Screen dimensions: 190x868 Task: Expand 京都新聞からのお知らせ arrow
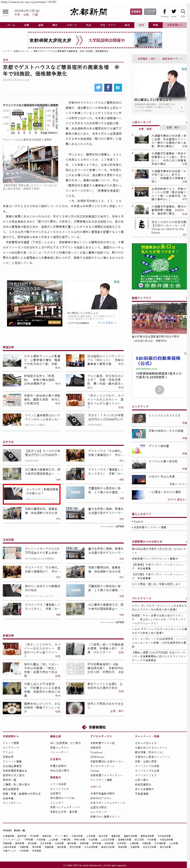186,541
